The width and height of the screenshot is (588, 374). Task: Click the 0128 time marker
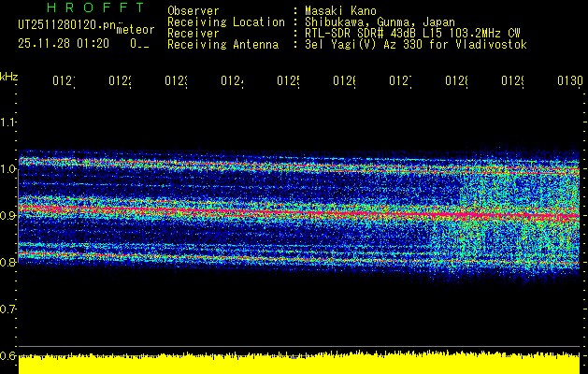point(457,80)
